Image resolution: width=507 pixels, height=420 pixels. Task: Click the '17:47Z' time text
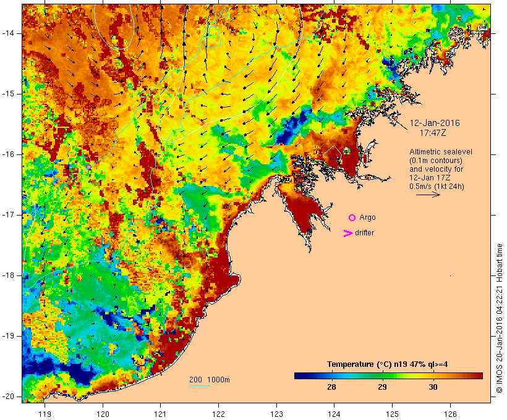point(433,133)
